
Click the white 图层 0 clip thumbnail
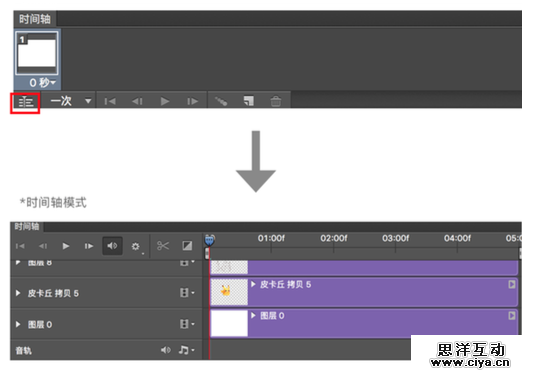tap(229, 323)
